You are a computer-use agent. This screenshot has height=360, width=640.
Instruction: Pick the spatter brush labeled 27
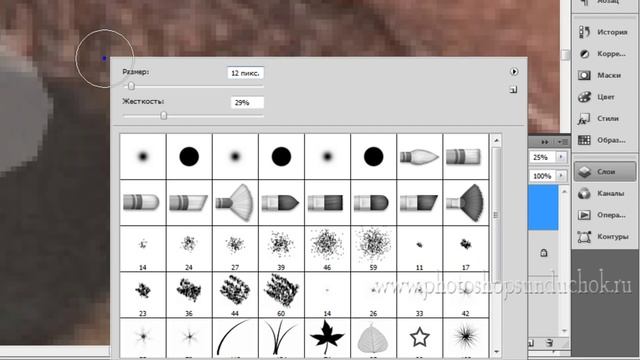[x=235, y=249]
